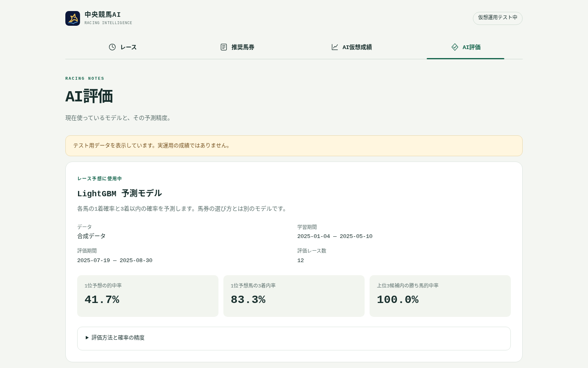Click the AI評価 page heading
The height and width of the screenshot is (368, 588).
click(x=89, y=96)
